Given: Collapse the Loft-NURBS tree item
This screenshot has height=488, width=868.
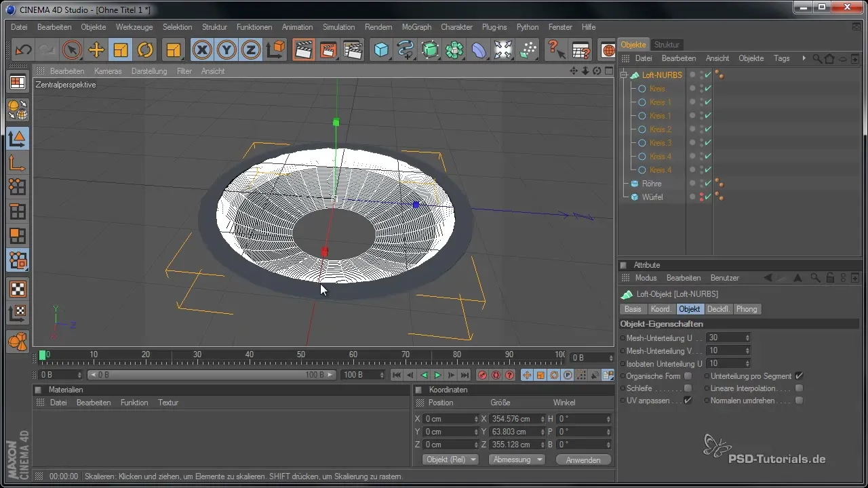Looking at the screenshot, I should (x=624, y=75).
